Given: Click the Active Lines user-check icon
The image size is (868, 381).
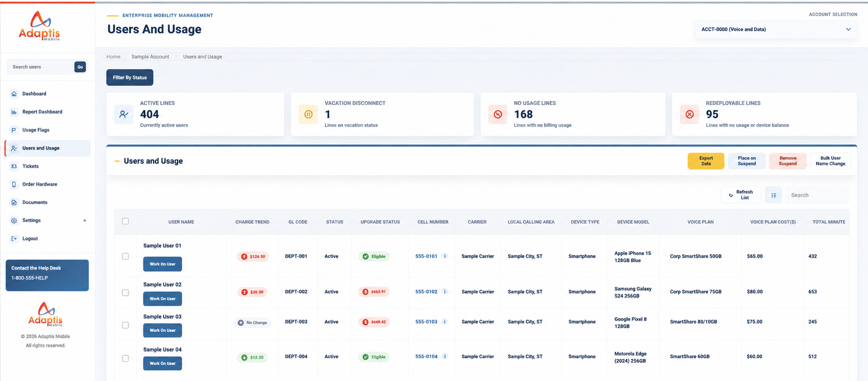Looking at the screenshot, I should (x=124, y=114).
